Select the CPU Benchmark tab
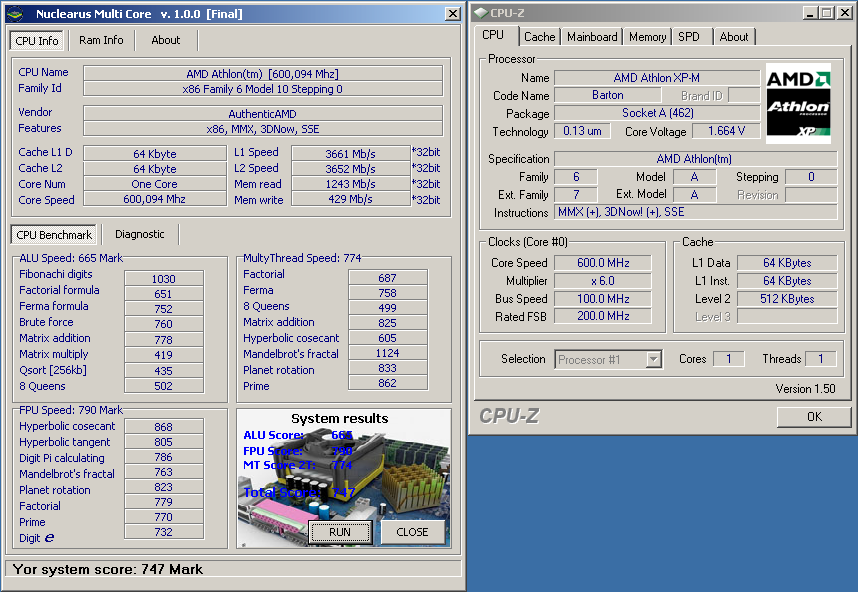Image resolution: width=858 pixels, height=592 pixels. pos(55,235)
